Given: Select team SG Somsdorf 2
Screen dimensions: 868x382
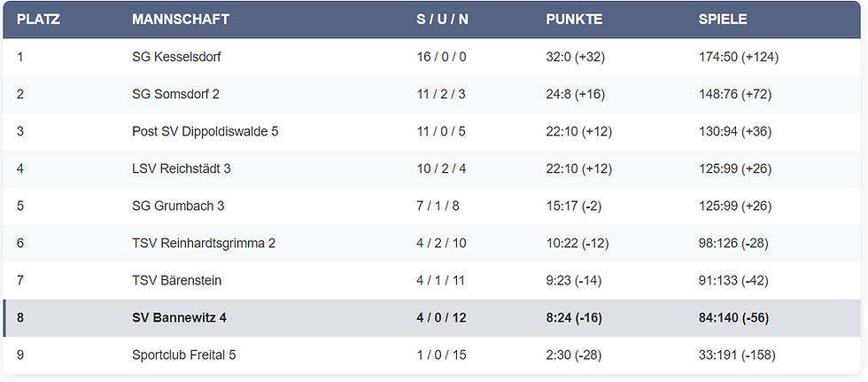Looking at the screenshot, I should pyautogui.click(x=175, y=94).
